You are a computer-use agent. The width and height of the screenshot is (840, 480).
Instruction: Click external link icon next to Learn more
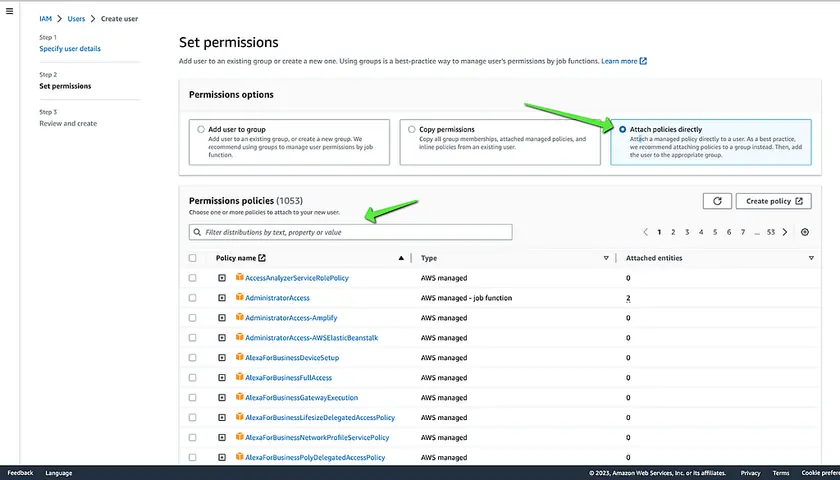643,61
